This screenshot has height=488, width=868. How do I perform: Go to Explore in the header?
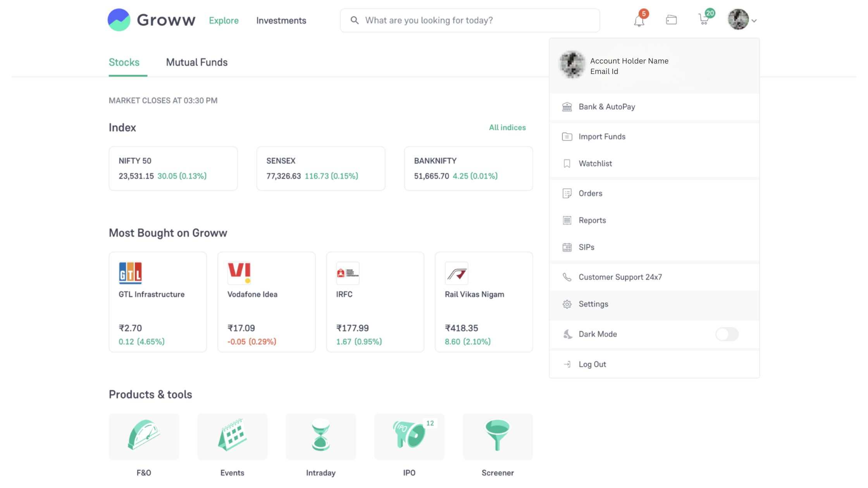(x=224, y=21)
